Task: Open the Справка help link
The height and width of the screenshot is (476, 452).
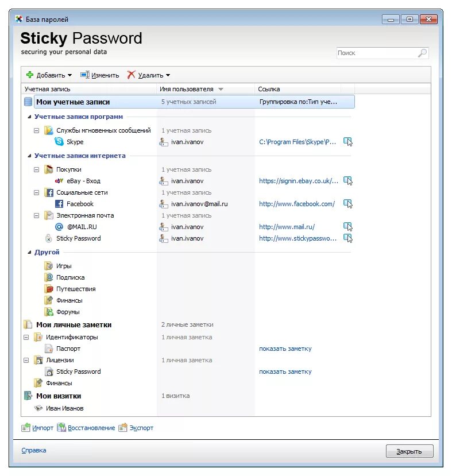Action: click(34, 450)
